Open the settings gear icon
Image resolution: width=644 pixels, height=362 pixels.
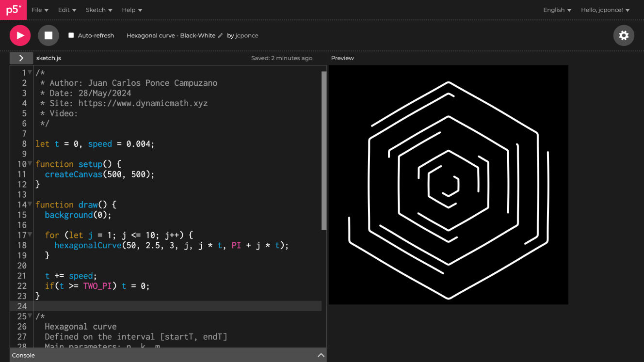(624, 35)
